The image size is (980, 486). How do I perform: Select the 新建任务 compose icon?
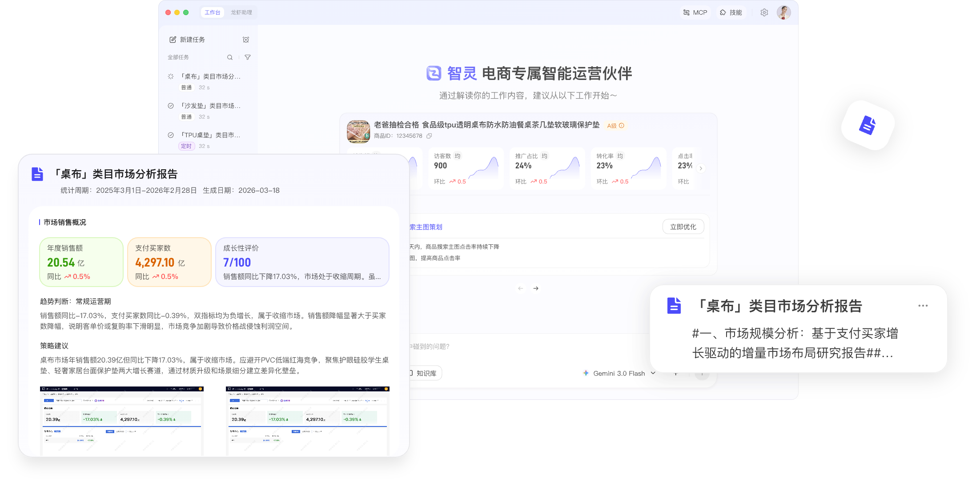click(173, 39)
